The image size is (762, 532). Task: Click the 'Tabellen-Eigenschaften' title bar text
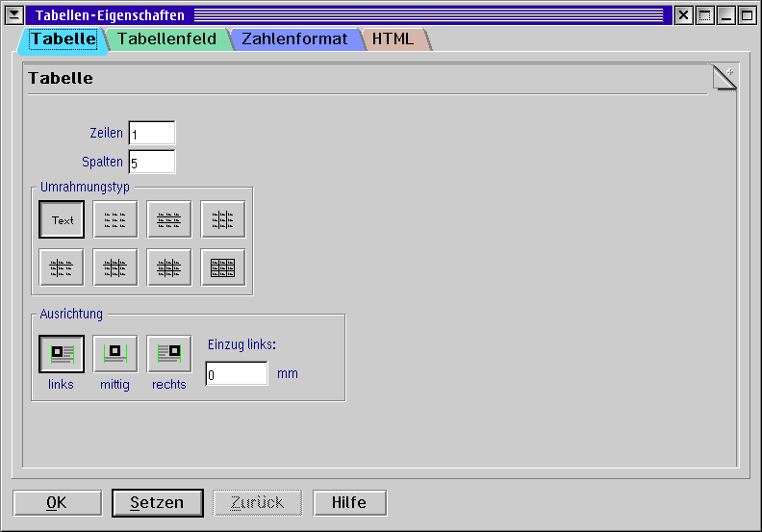point(110,15)
